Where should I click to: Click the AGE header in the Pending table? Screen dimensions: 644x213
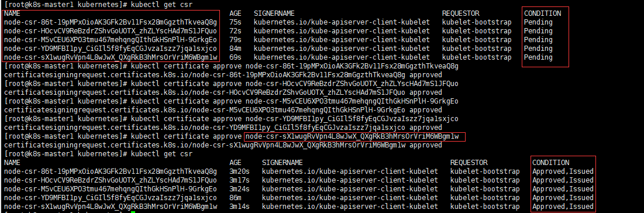point(235,13)
